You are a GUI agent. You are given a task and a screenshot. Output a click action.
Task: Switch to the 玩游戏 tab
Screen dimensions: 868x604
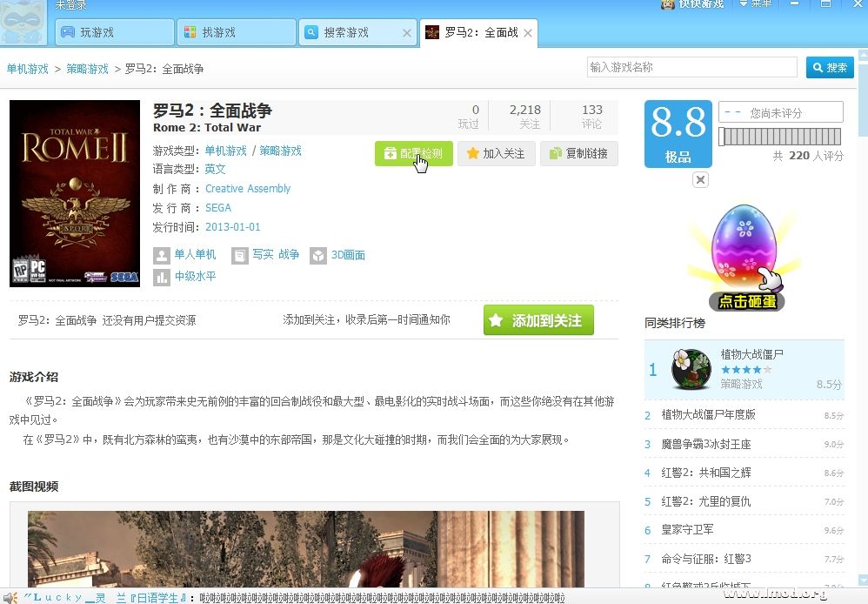click(x=115, y=33)
